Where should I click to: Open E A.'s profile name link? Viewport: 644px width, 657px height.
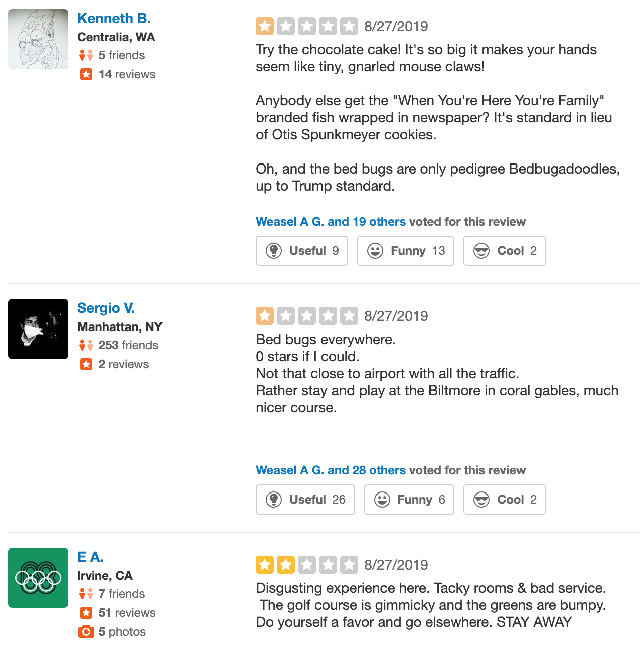[x=90, y=557]
